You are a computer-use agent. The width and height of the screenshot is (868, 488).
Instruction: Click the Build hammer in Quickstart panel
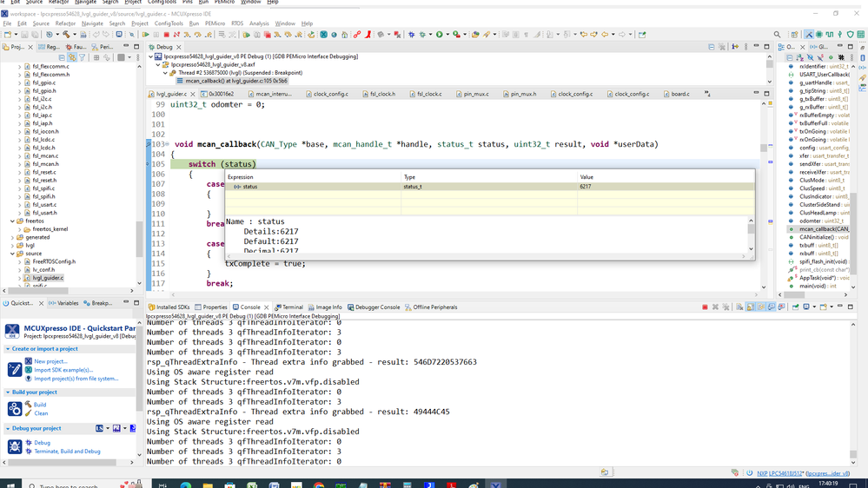tap(28, 405)
